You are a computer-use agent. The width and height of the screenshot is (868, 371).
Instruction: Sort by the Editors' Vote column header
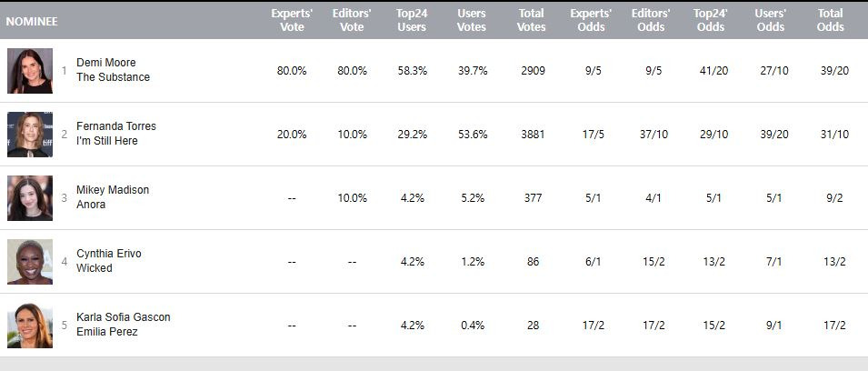pyautogui.click(x=352, y=20)
